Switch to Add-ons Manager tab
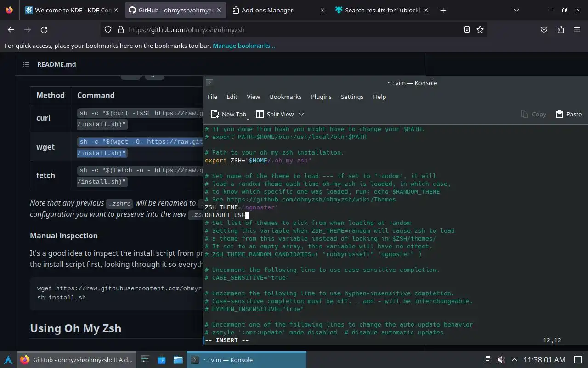This screenshot has height=368, width=588. coord(278,10)
